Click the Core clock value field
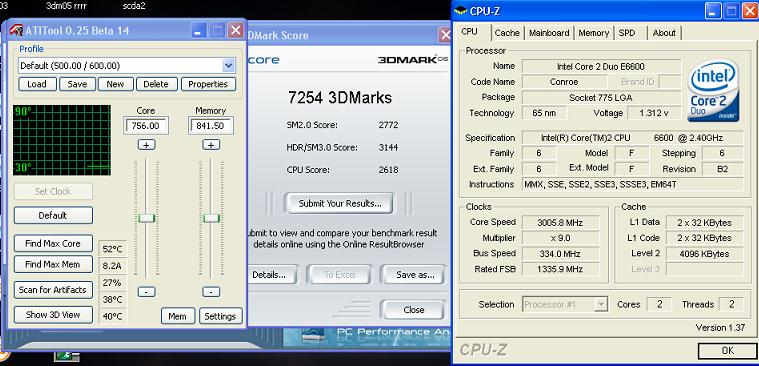The width and height of the screenshot is (759, 366). 146,126
